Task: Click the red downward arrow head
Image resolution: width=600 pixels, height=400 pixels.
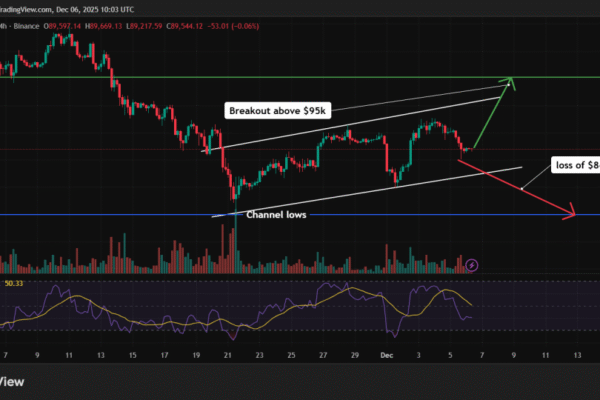Action: tap(573, 212)
